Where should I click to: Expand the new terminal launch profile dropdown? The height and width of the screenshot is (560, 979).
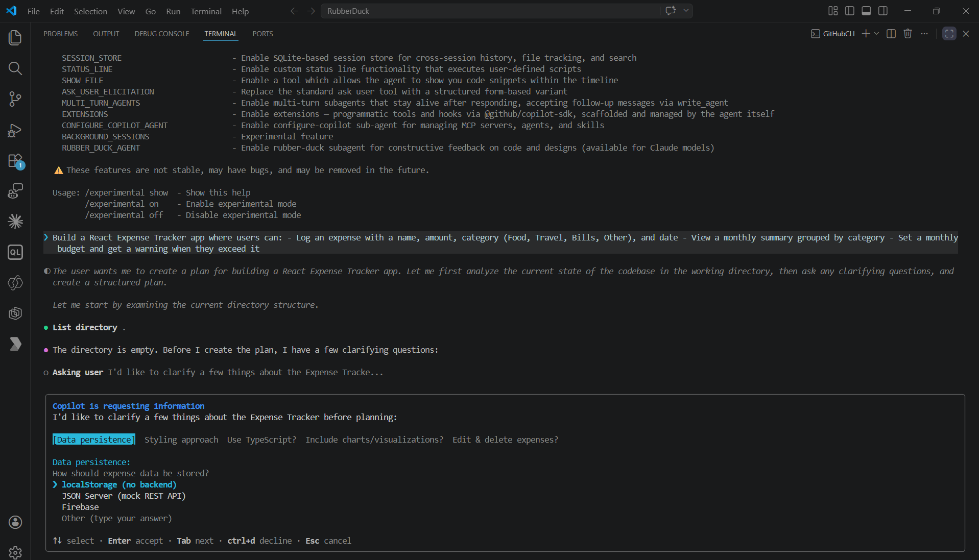click(877, 34)
